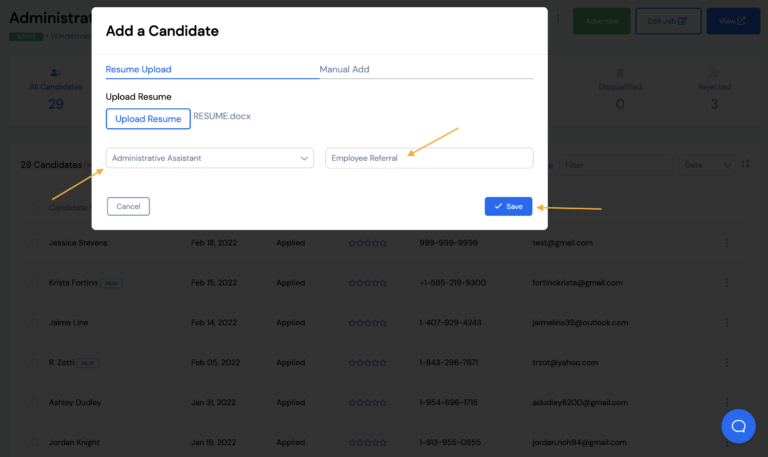The width and height of the screenshot is (768, 457).
Task: Open candidate Jessica Stevens
Action: point(78,242)
